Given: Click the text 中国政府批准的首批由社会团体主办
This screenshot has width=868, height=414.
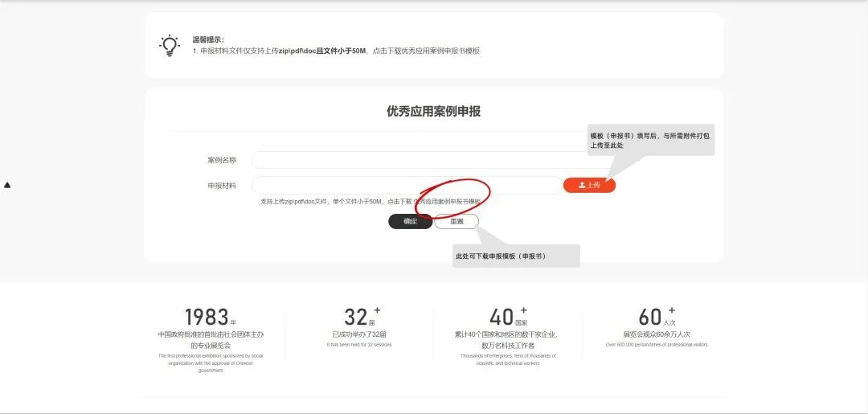Looking at the screenshot, I should point(211,334).
